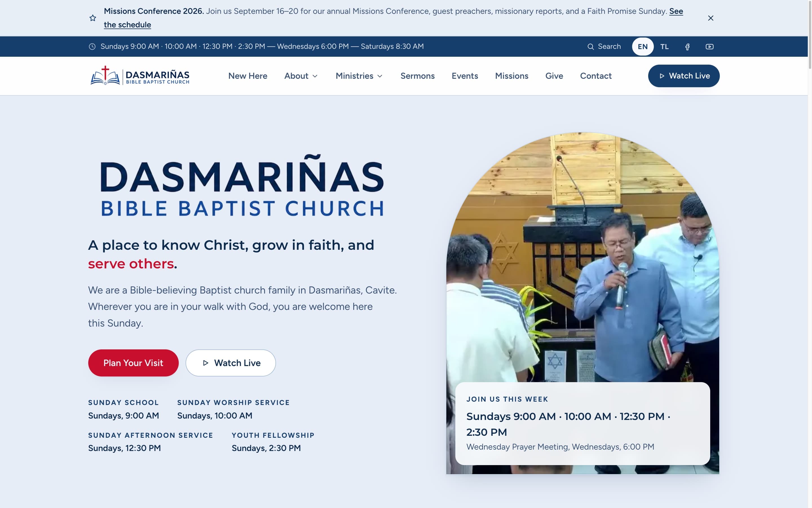812x508 pixels.
Task: Click 'Wednesday Prayer Meeting, Wednesdays, 6:00 PM' text
Action: point(560,447)
